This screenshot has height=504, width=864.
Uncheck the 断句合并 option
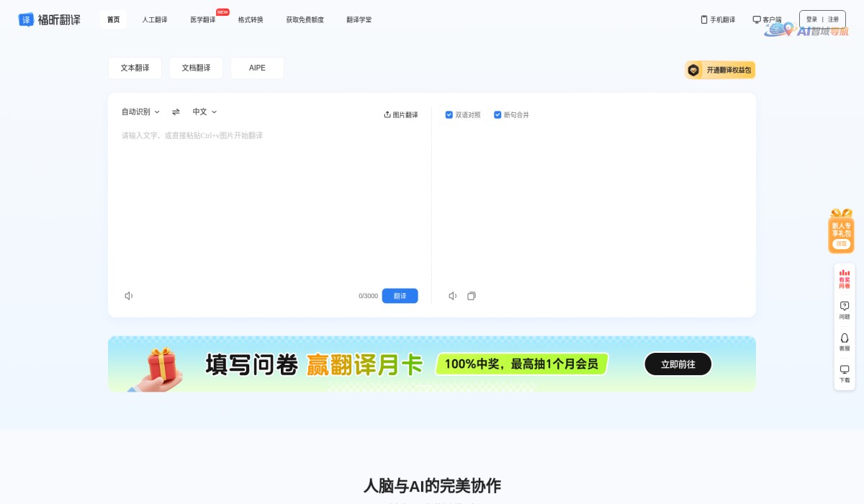point(498,114)
